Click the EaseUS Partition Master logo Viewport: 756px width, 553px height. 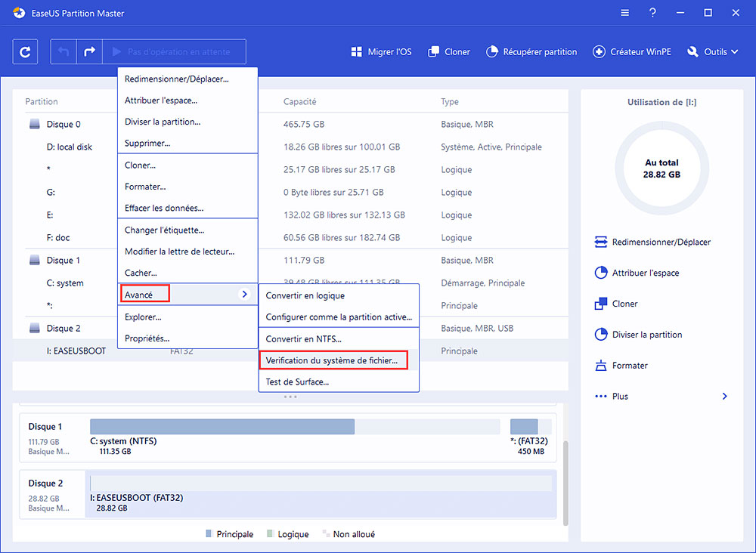pos(19,13)
